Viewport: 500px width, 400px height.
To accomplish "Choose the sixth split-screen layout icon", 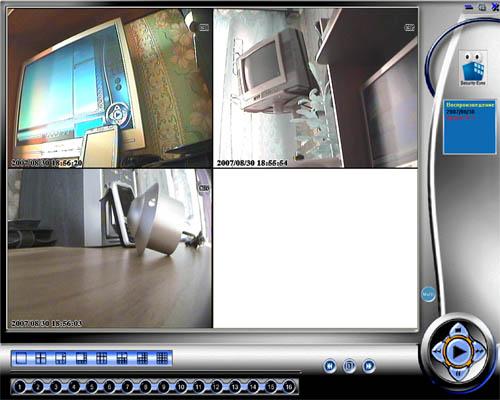I will [122, 359].
